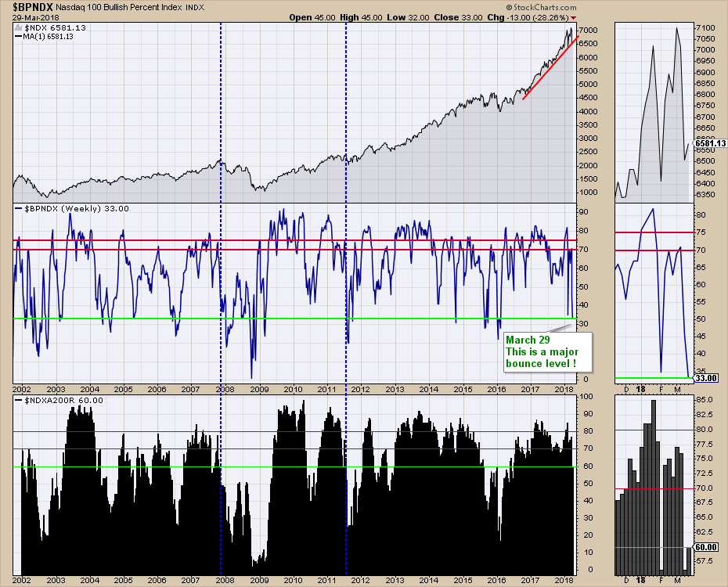Click the $NDXA200R 60.00 legend label
This screenshot has height=587, width=728.
pyautogui.click(x=59, y=400)
